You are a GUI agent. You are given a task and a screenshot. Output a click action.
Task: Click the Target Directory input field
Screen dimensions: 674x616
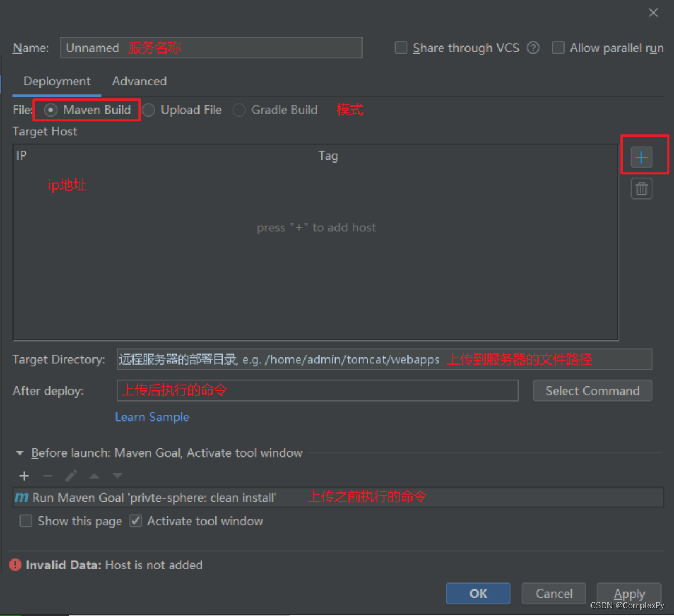pyautogui.click(x=384, y=359)
